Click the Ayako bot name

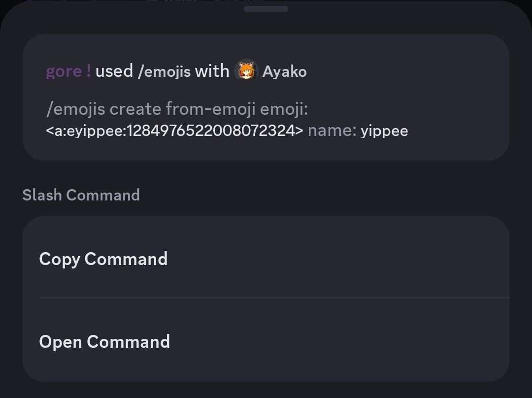coord(284,71)
